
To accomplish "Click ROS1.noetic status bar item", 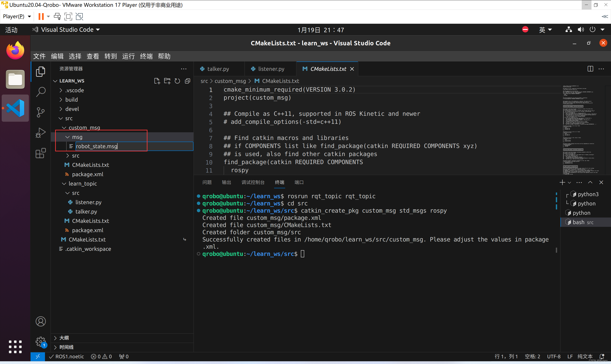I will [x=67, y=356].
